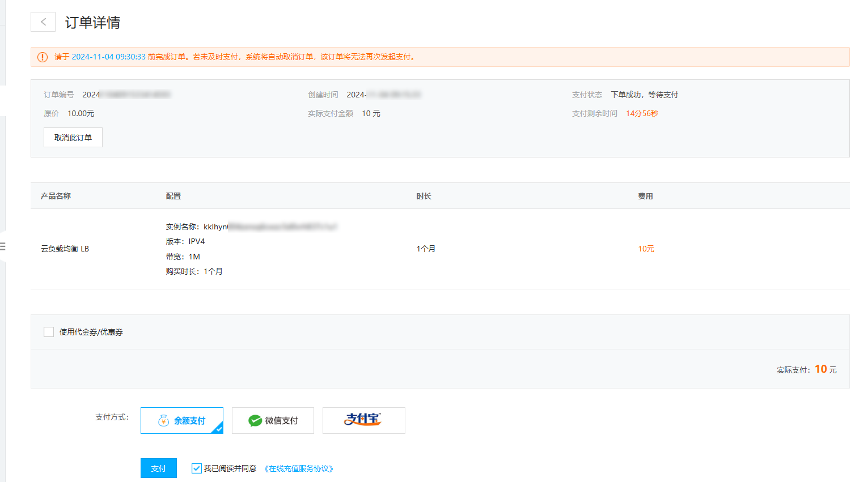Click the wallet icon in 余额支付
Viewport: 868px width, 482px height.
pos(163,421)
